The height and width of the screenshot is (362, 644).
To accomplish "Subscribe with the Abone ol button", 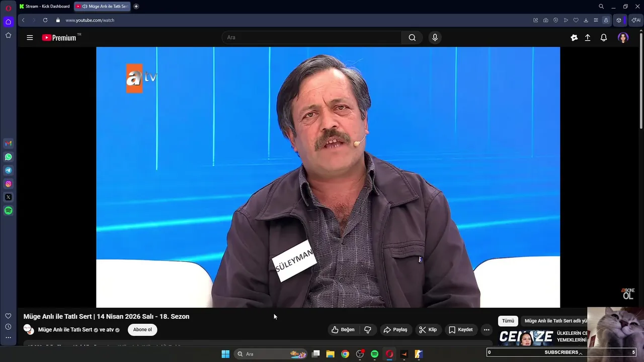I will (x=142, y=330).
